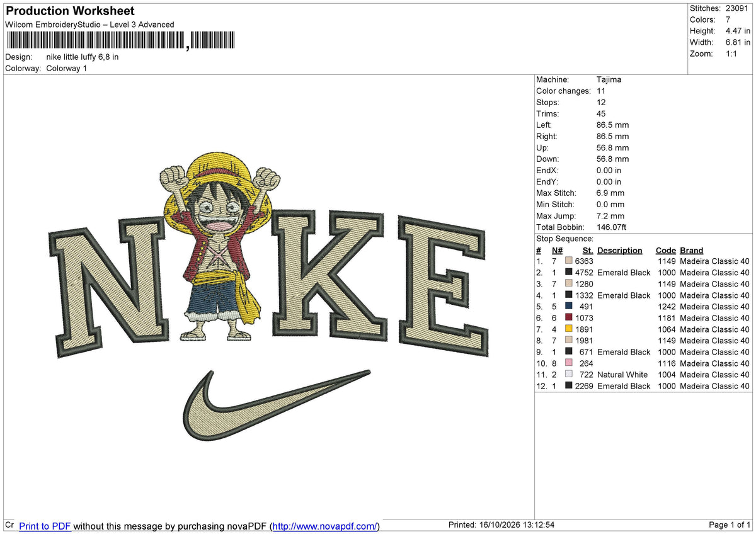Select the Min Stitch value 0.0 mm
The width and height of the screenshot is (756, 534).
click(x=610, y=204)
